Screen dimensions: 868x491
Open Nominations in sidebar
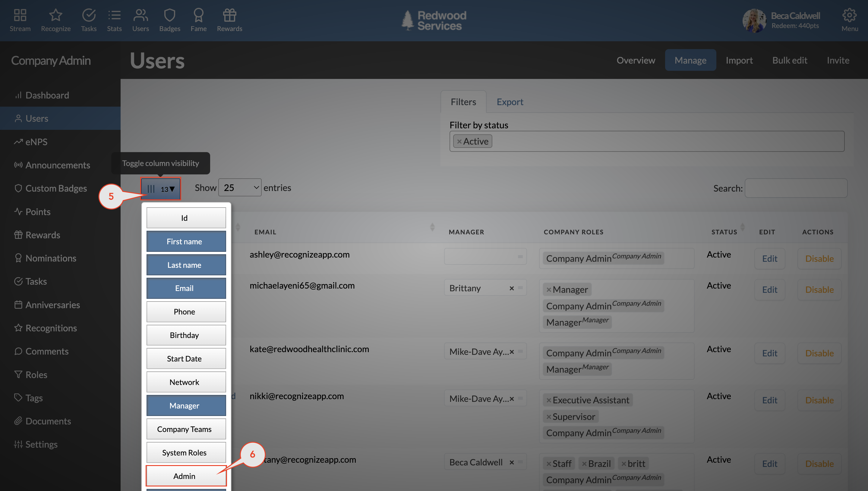coord(60,258)
